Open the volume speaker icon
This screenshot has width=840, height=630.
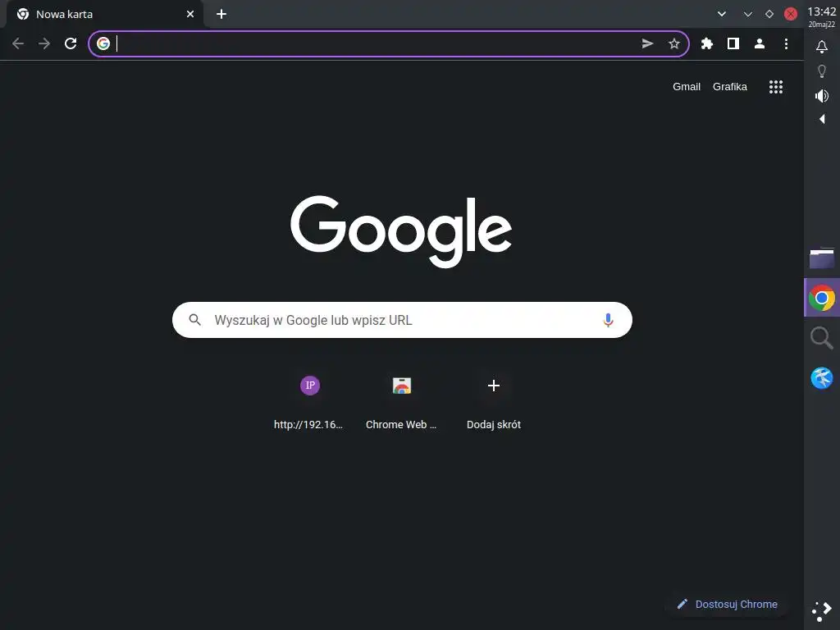(822, 96)
